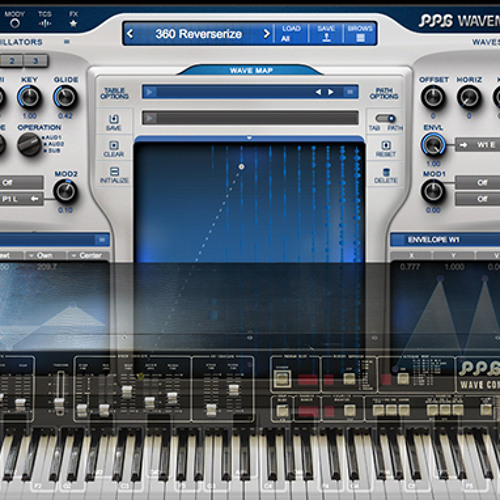The width and height of the screenshot is (500, 500).
Task: Go to next preset arrow
Action: (x=267, y=33)
